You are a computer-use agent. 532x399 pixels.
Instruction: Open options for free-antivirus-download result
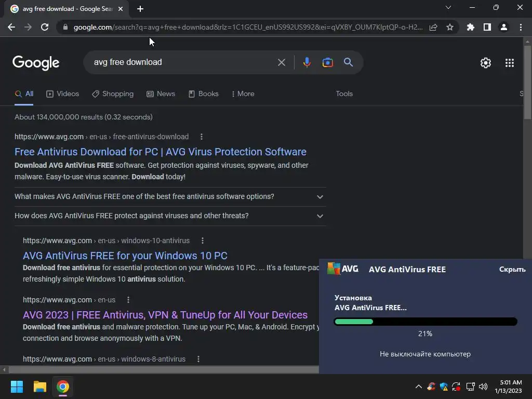(202, 137)
